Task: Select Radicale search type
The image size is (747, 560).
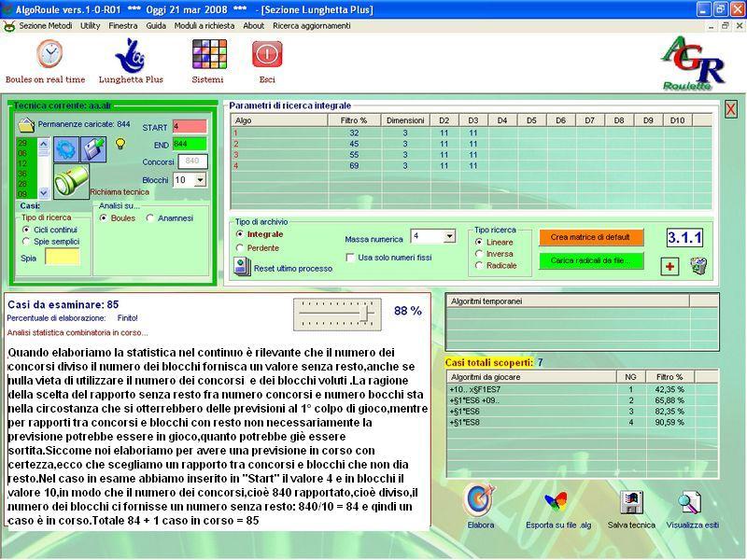Action: coord(479,265)
